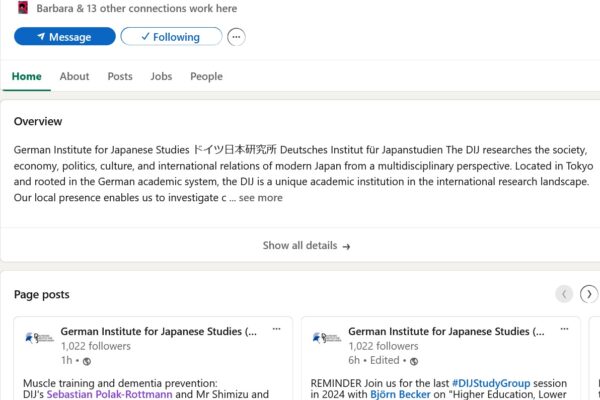Expand overview text with 'see more'
Screen dimensions: 600x400
[261, 198]
